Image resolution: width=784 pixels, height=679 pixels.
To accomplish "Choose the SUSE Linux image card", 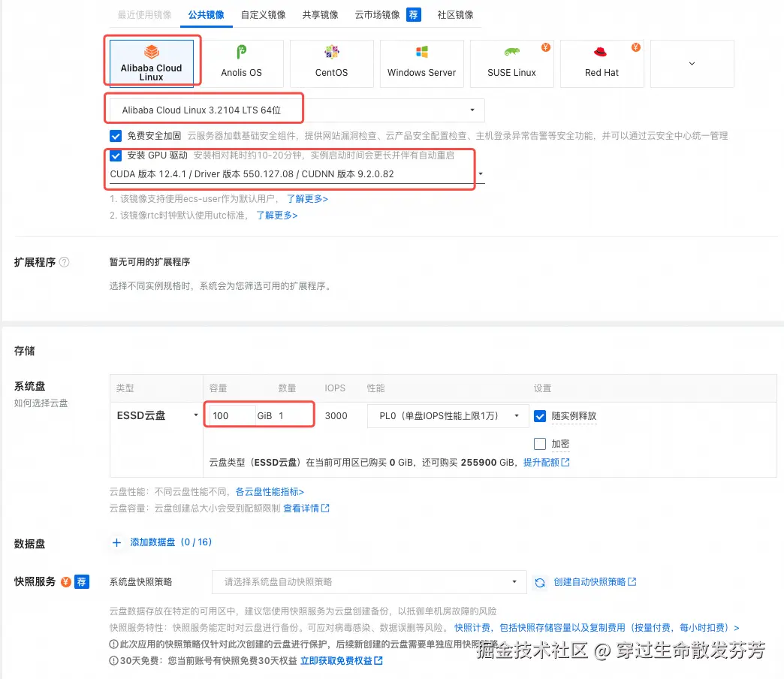I will click(x=511, y=64).
